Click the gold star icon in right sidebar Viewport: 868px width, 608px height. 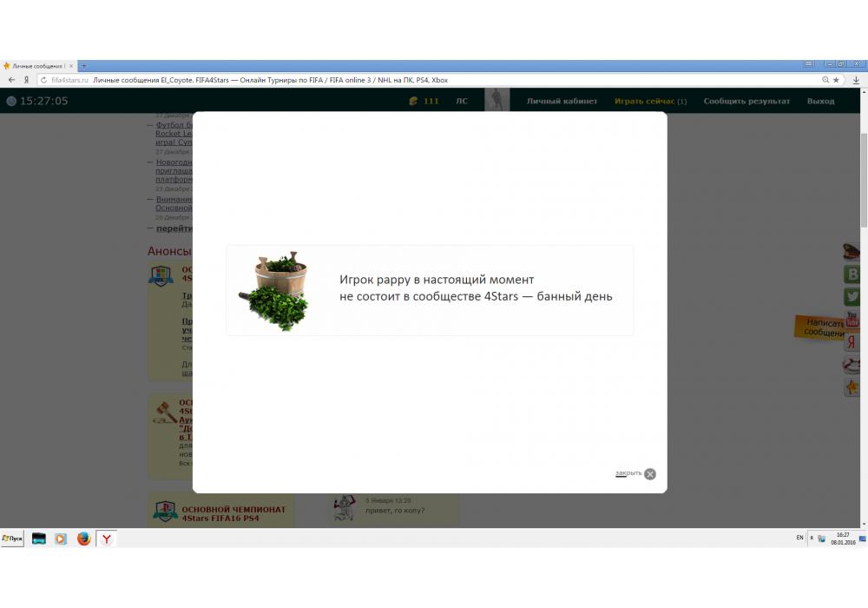click(852, 387)
